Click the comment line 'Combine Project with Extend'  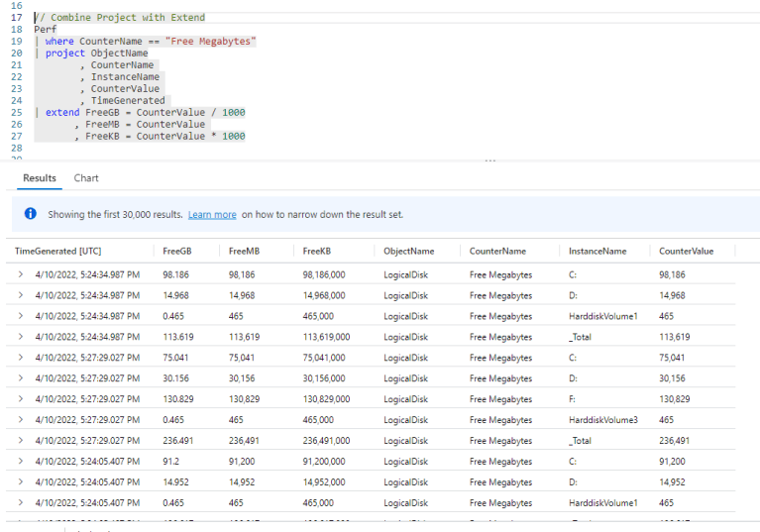(x=120, y=18)
